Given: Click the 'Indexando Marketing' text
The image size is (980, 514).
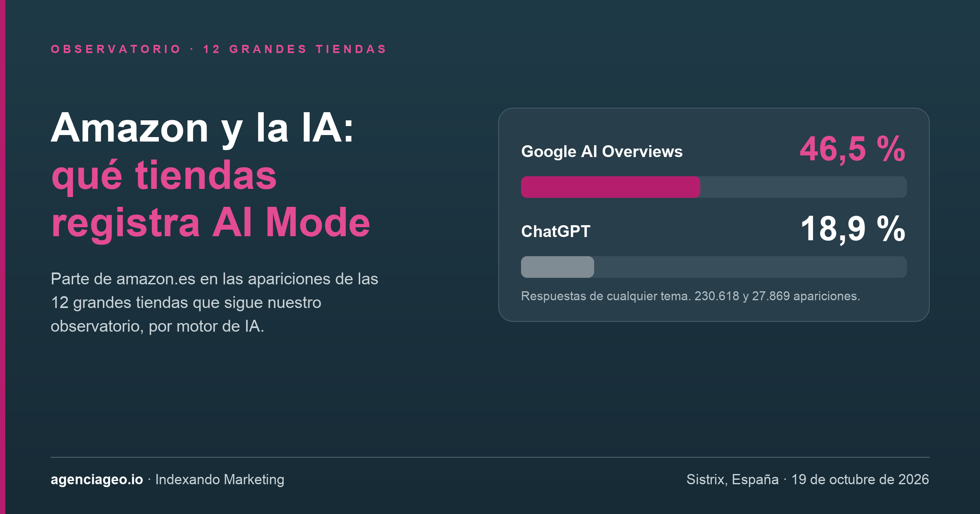Looking at the screenshot, I should [220, 479].
